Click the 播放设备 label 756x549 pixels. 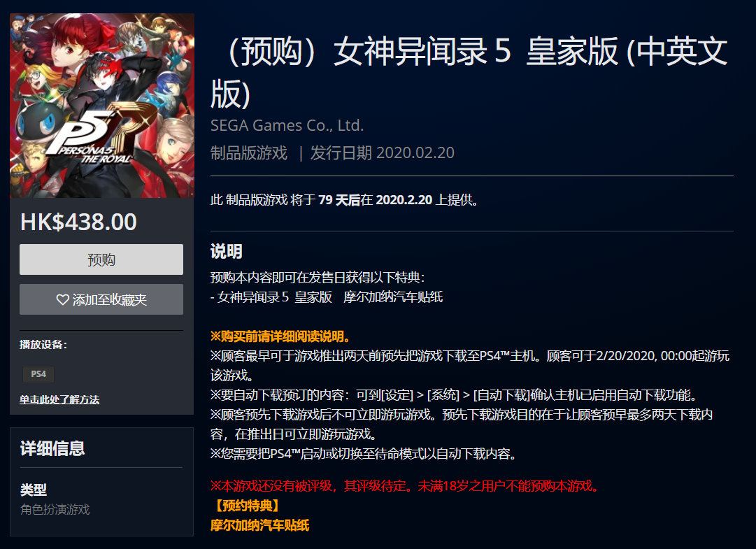[43, 345]
